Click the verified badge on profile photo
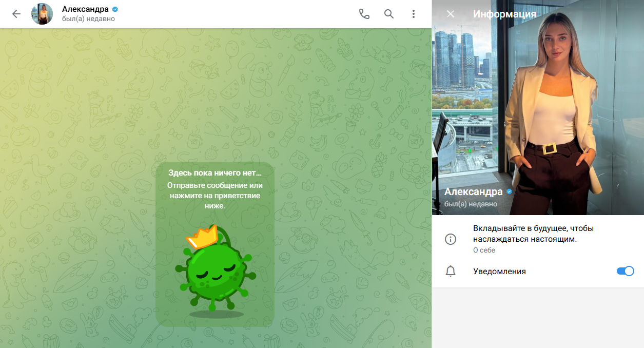This screenshot has width=644, height=348. click(x=509, y=191)
